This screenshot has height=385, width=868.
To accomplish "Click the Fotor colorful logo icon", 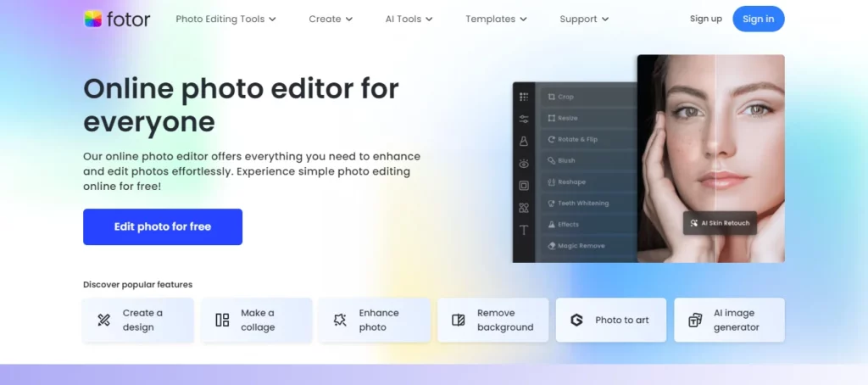I will [x=92, y=19].
